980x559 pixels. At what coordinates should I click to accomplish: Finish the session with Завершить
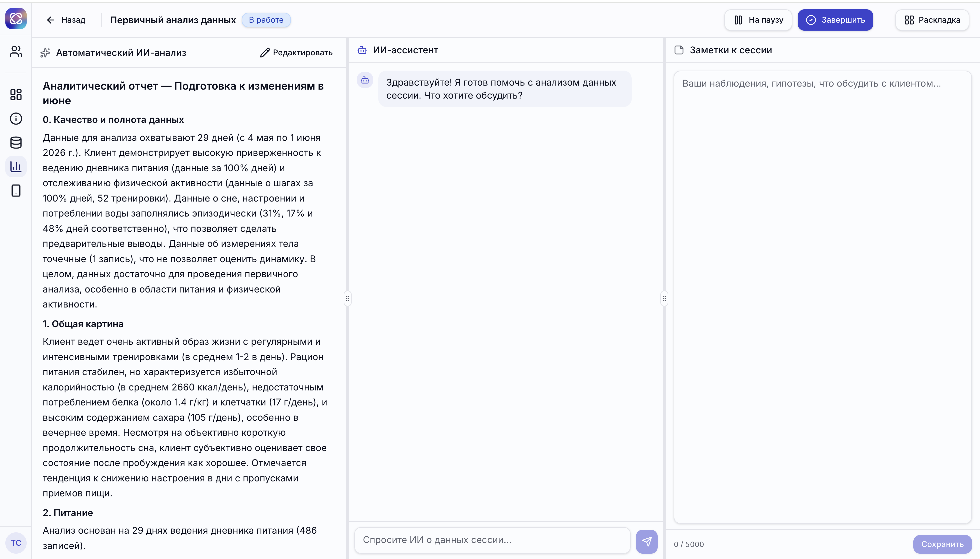835,20
